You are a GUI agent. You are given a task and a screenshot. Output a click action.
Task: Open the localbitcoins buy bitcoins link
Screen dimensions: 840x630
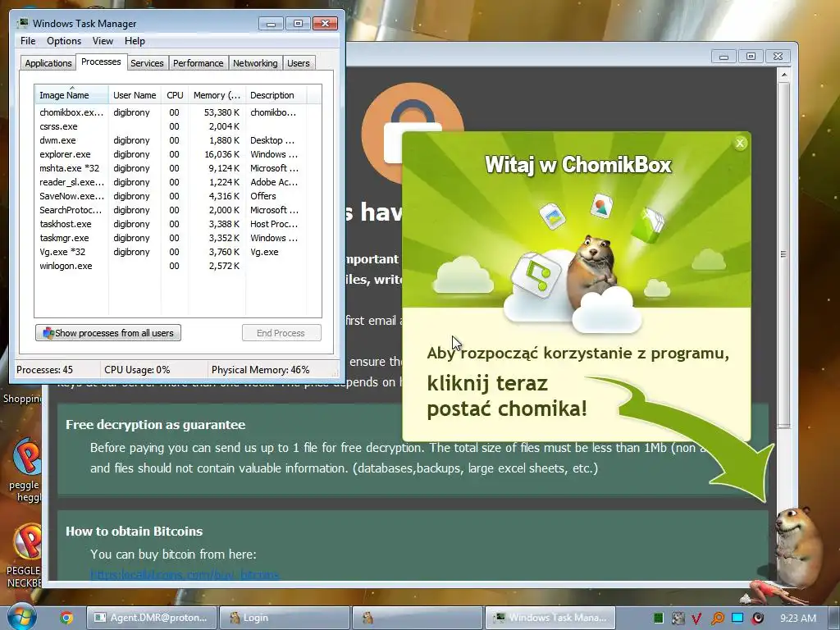185,574
